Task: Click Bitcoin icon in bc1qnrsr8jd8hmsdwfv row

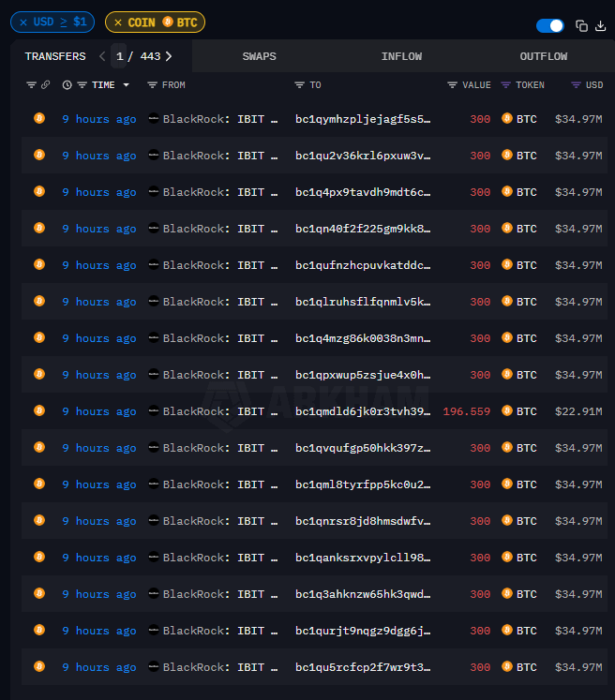Action: (39, 521)
